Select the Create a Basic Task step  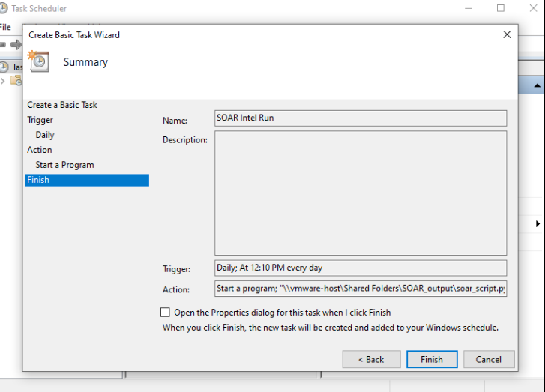point(62,105)
